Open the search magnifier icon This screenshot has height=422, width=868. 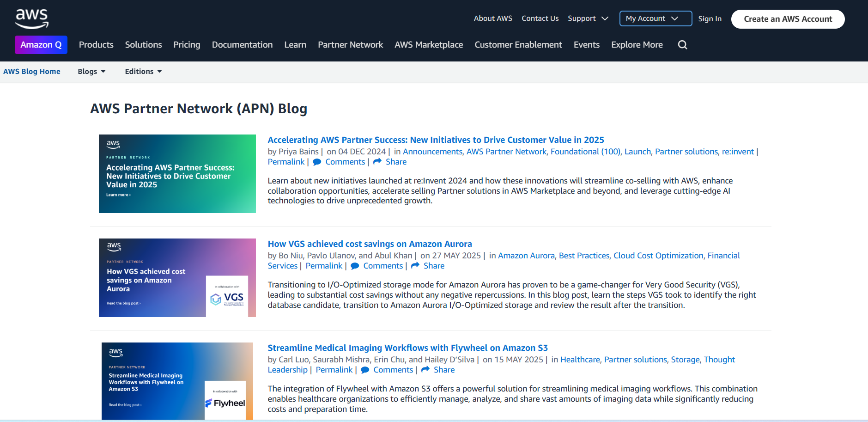click(x=682, y=45)
